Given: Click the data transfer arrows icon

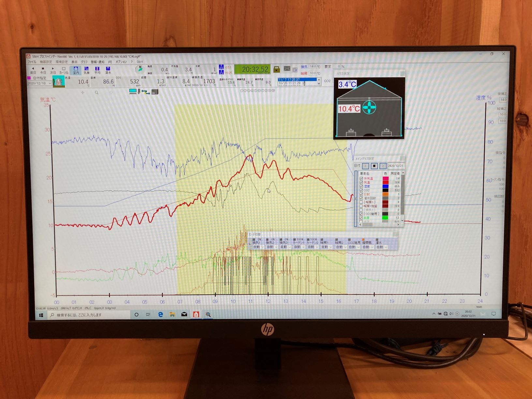Looking at the screenshot, I should [145, 92].
